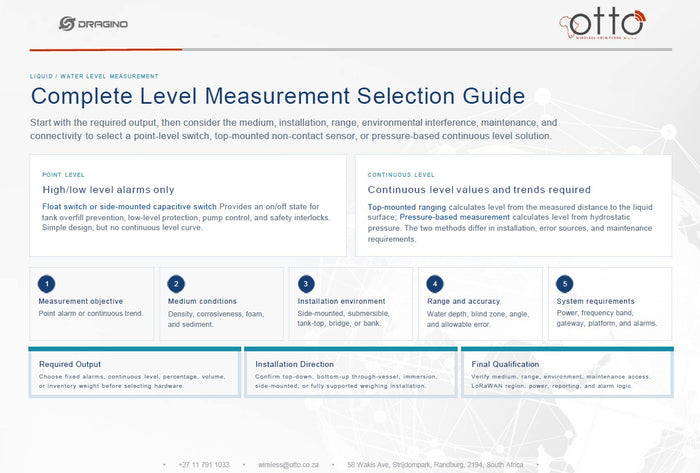Click the intro paragraph starting Start with the required output

(x=293, y=129)
